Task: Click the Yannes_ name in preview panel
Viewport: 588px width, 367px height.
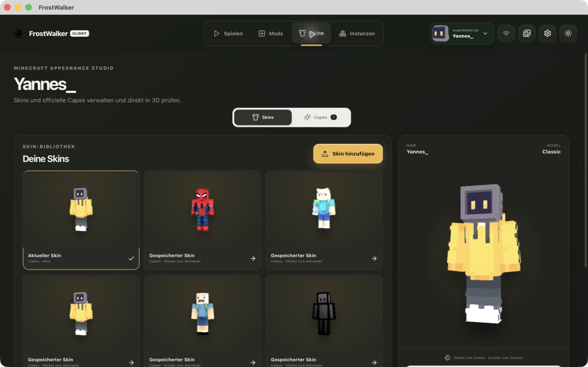Action: [x=417, y=152]
